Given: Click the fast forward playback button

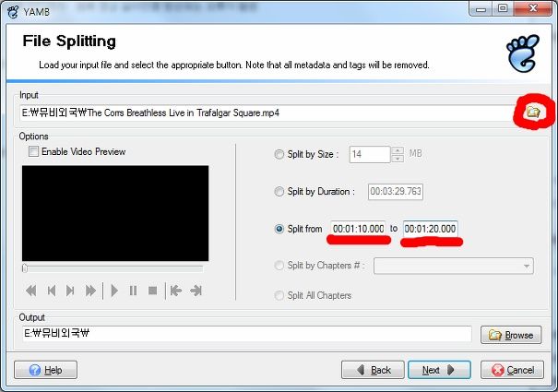Looking at the screenshot, I should click(x=90, y=291).
